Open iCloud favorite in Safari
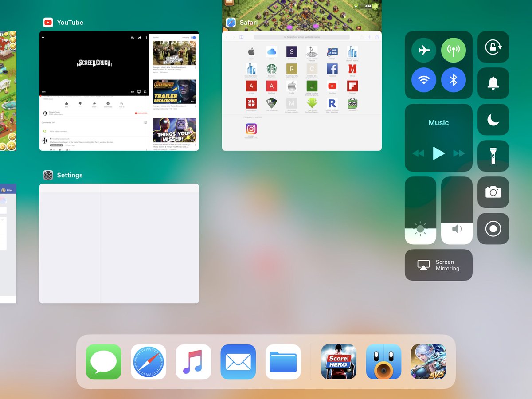 point(272,51)
